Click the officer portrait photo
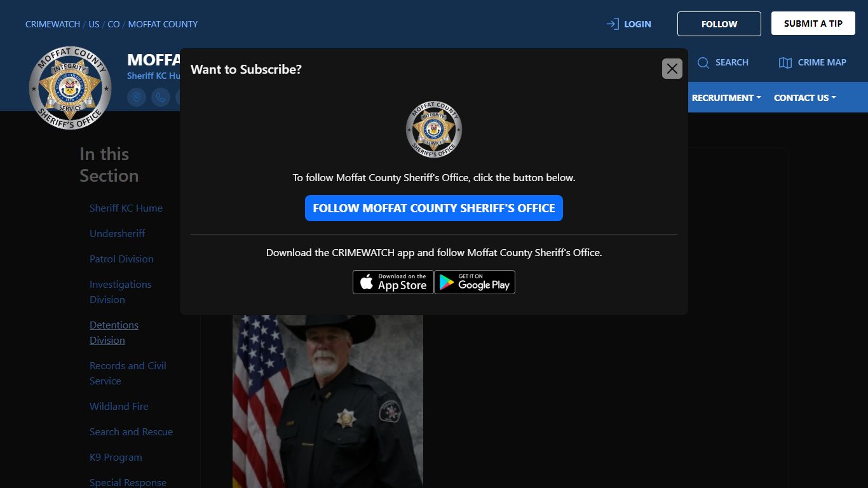868x488 pixels. [x=328, y=402]
